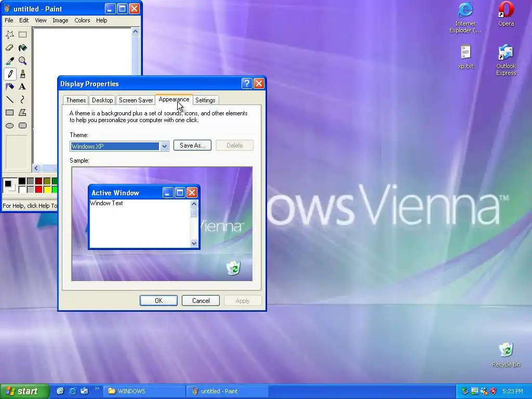Pick the Brush tool in Paint
The width and height of the screenshot is (532, 399).
(23, 74)
